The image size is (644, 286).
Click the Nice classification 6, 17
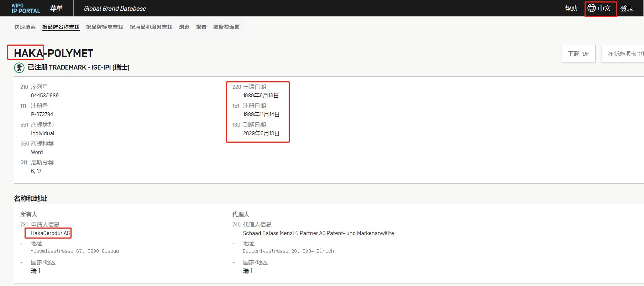pos(36,171)
